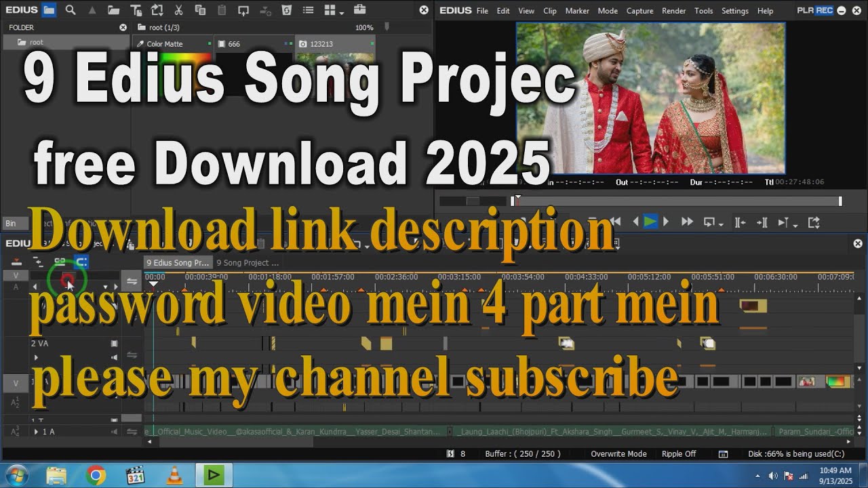Mute audio on the 2 VA track

pyautogui.click(x=114, y=357)
